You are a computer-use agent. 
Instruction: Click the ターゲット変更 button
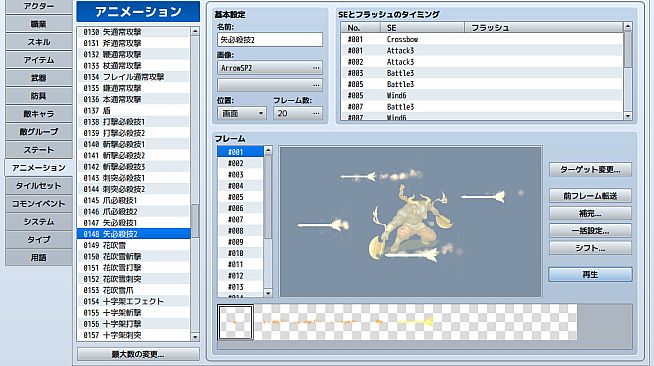590,170
